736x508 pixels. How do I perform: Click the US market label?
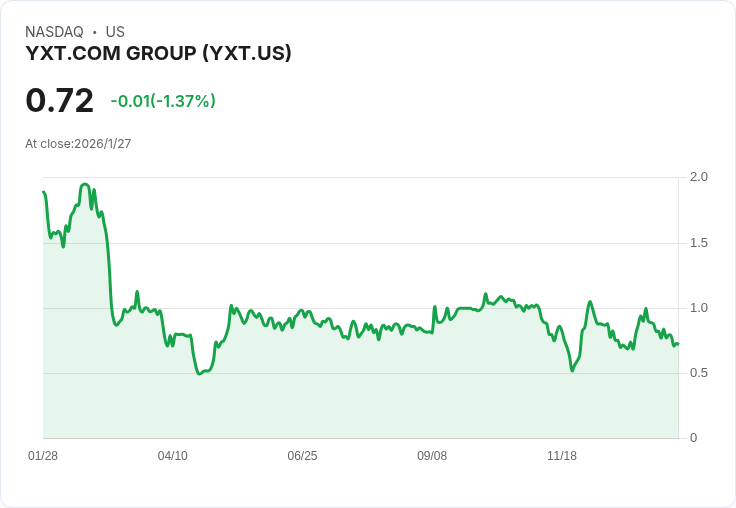(115, 32)
